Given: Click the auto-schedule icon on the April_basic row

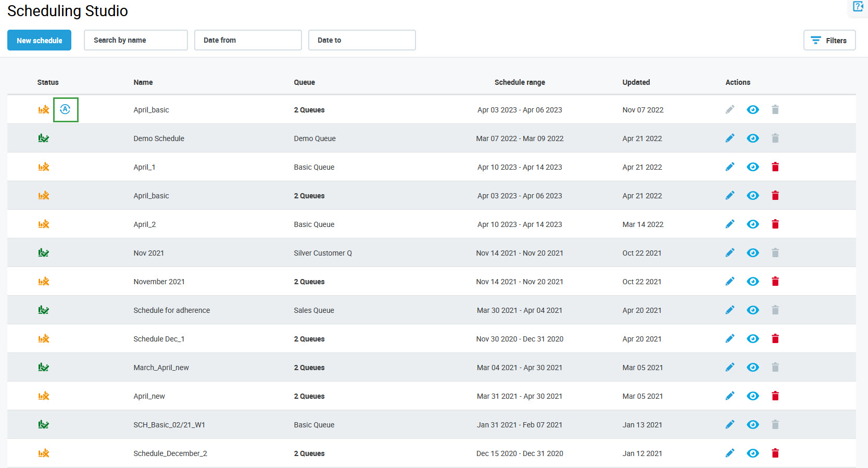Looking at the screenshot, I should pyautogui.click(x=65, y=109).
